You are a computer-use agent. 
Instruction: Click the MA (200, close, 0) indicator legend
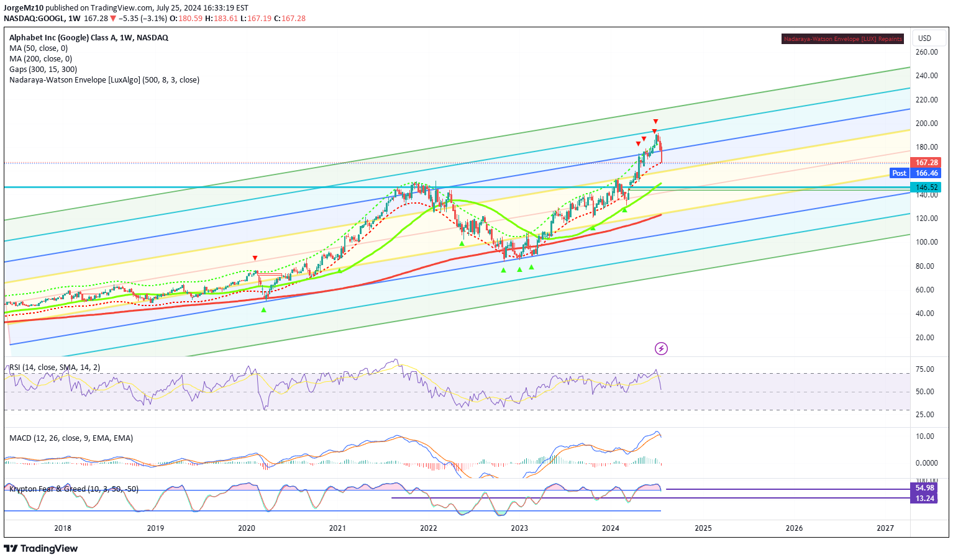click(x=40, y=59)
